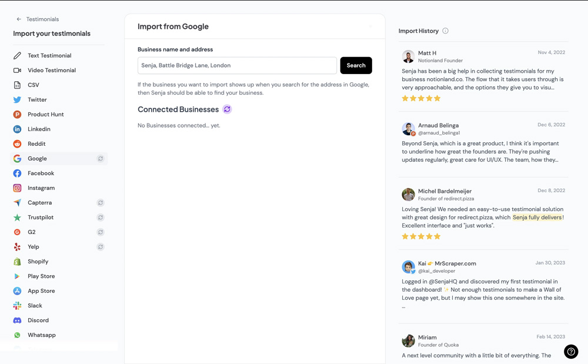
Task: Click the sync icon next to Yelp
Action: [x=101, y=246]
